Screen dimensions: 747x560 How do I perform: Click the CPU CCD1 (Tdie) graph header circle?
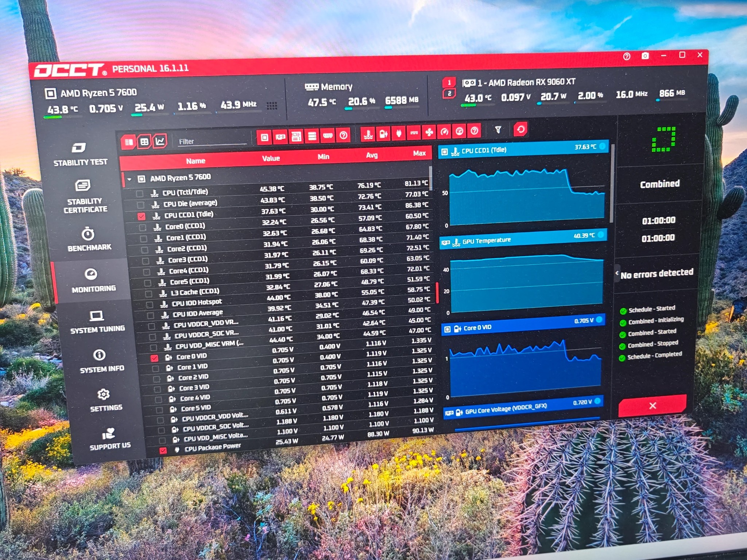pos(602,146)
